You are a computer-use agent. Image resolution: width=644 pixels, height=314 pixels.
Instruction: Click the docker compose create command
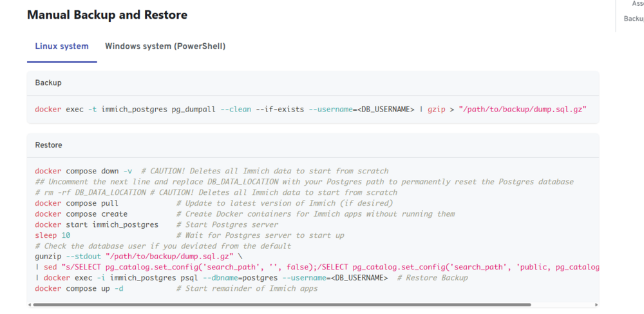(x=81, y=213)
